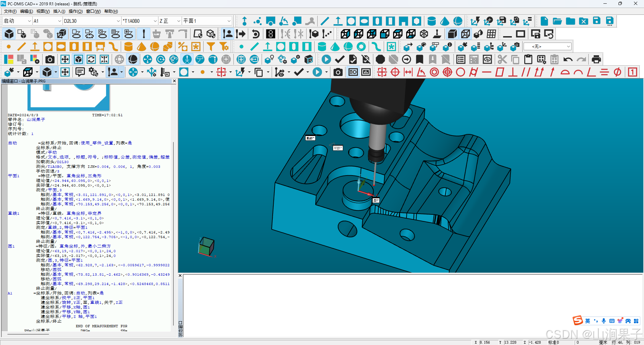The width and height of the screenshot is (644, 345).
Task: Click the Sogou input method S icon
Action: click(x=578, y=321)
